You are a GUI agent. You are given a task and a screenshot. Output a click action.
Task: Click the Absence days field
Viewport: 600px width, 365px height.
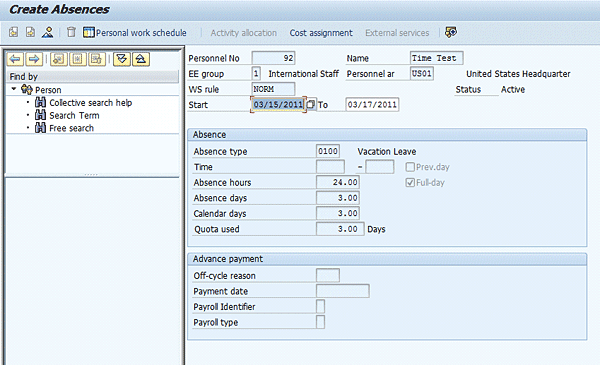[x=338, y=198]
